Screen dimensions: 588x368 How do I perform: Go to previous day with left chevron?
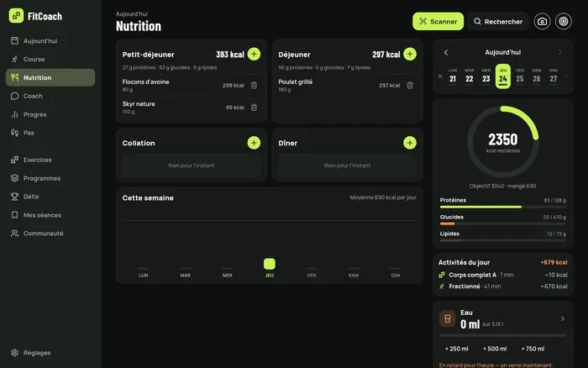point(446,53)
